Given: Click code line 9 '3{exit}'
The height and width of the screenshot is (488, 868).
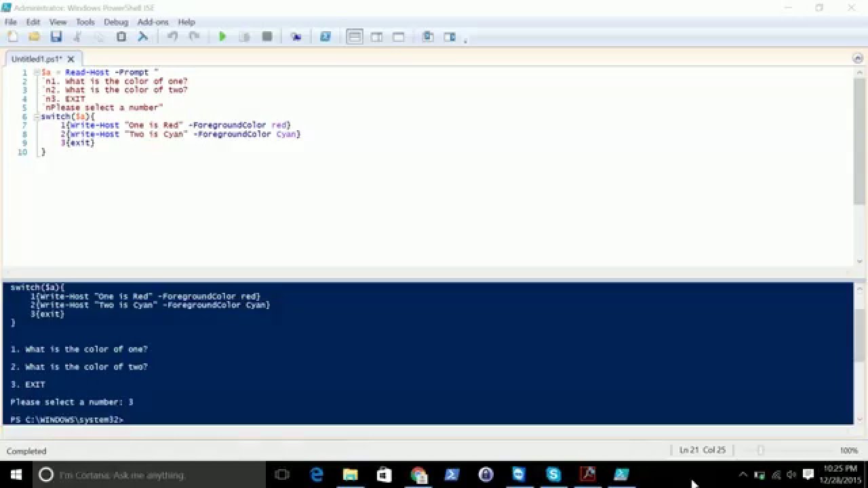Looking at the screenshot, I should 77,143.
